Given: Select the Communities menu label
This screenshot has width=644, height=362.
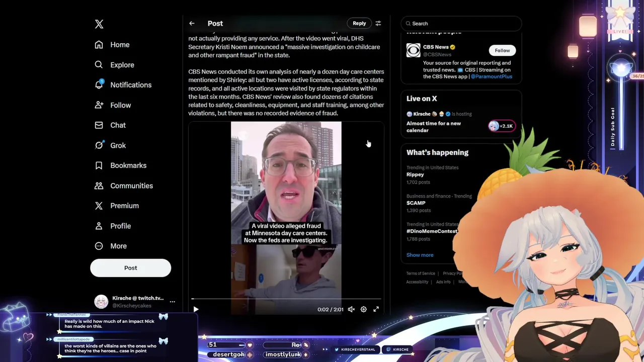Looking at the screenshot, I should 131,186.
